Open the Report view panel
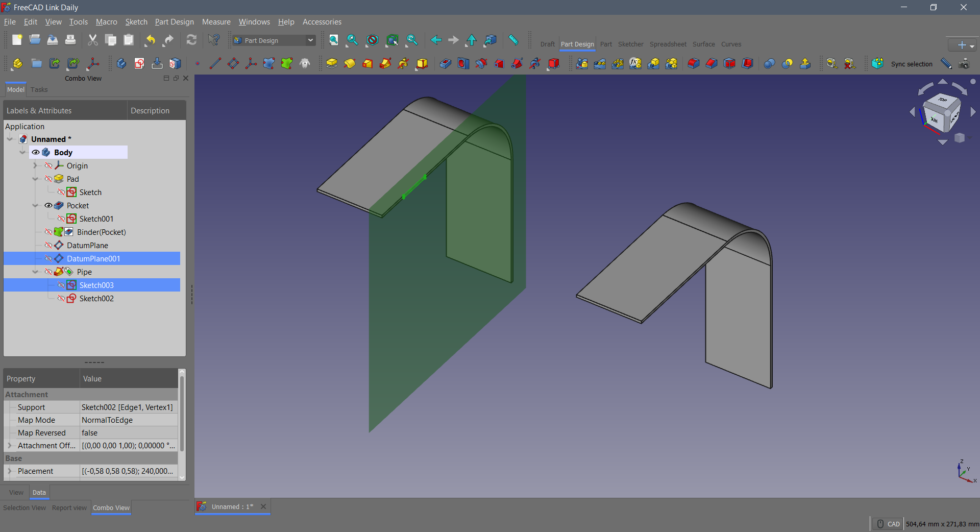 69,507
